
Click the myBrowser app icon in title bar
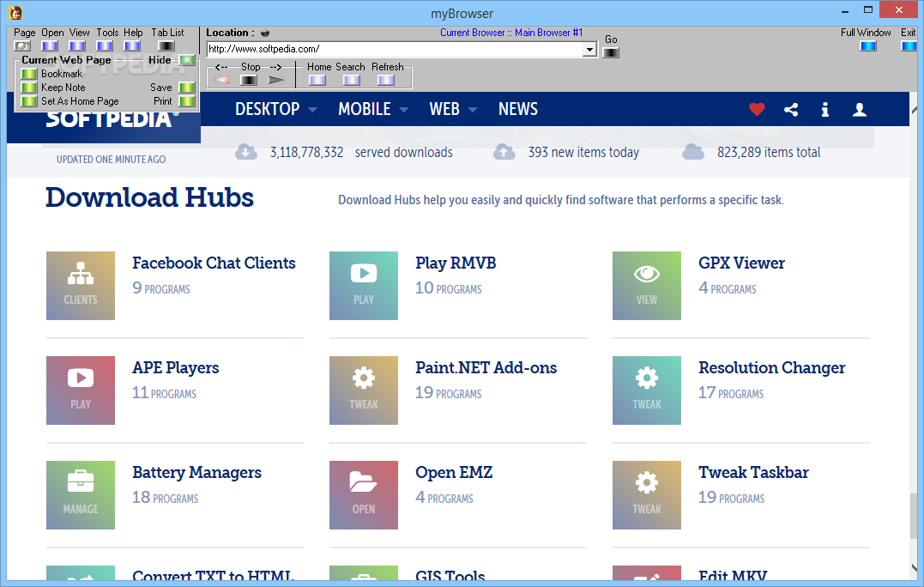pos(15,12)
